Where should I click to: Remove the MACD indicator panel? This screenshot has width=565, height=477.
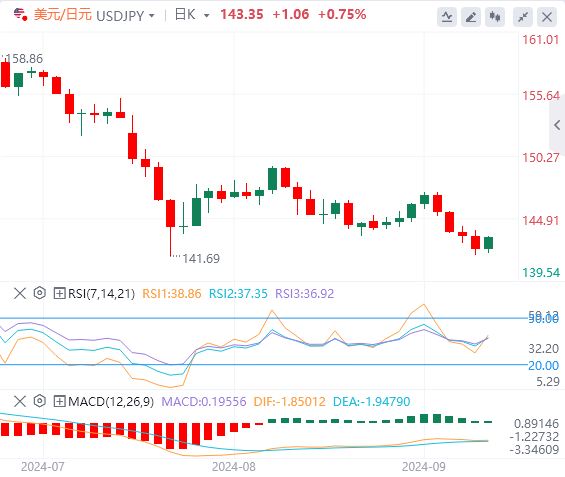coord(20,401)
